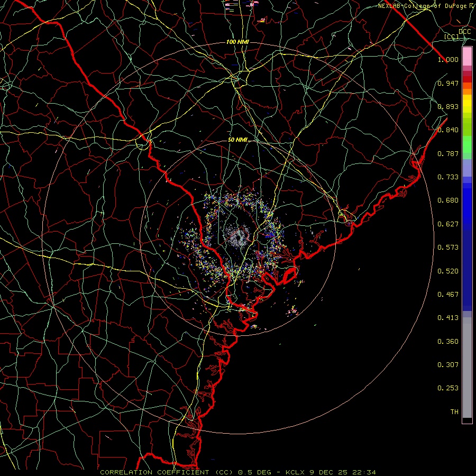Click the "0.627" legend value
476x476 pixels.
(x=448, y=224)
